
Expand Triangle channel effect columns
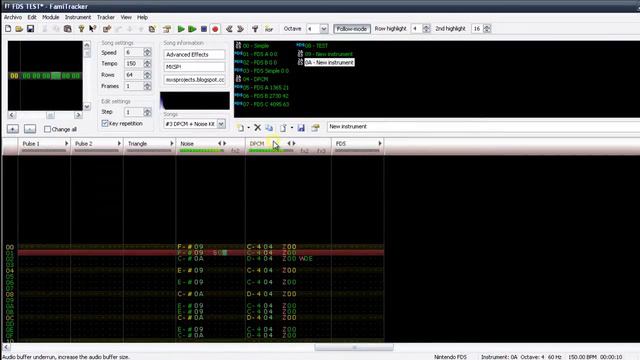pyautogui.click(x=171, y=144)
